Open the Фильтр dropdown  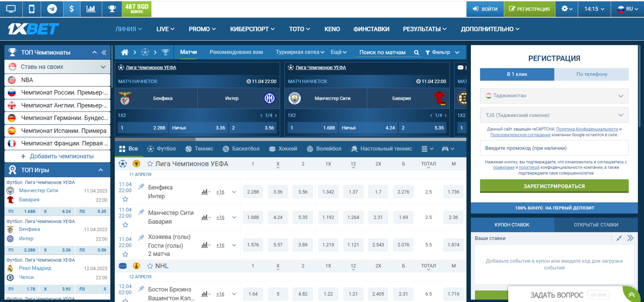[442, 52]
